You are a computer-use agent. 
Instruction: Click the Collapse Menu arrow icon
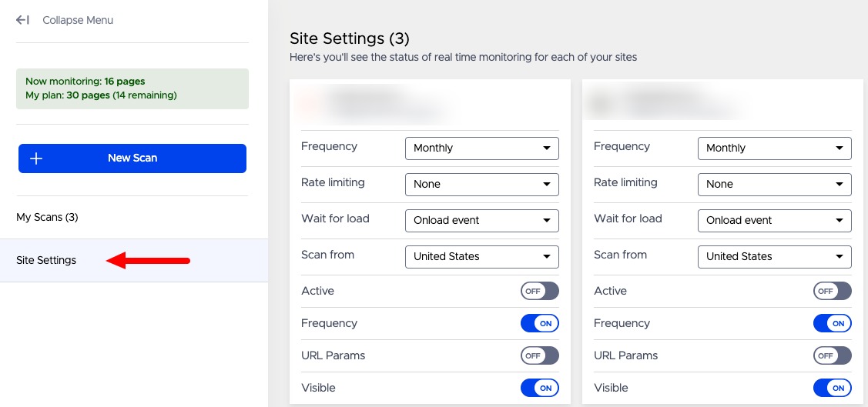(22, 20)
